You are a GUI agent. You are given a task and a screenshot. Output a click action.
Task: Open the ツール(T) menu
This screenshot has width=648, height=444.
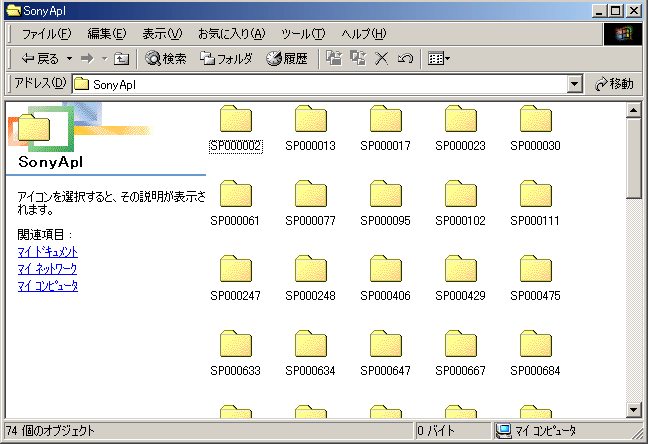pyautogui.click(x=303, y=34)
